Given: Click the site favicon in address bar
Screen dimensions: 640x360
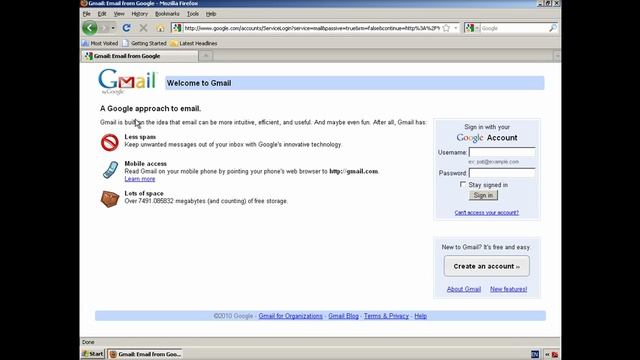Looking at the screenshot, I should coord(177,28).
